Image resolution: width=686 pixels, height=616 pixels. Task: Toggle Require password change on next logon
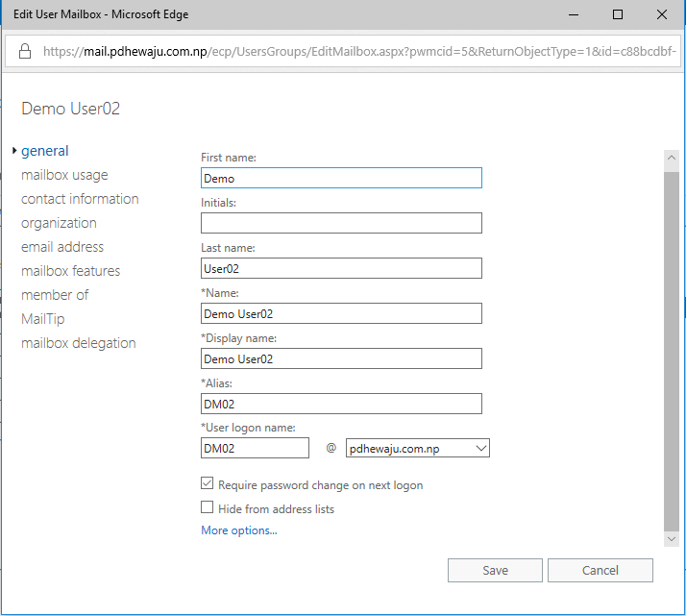click(x=207, y=483)
